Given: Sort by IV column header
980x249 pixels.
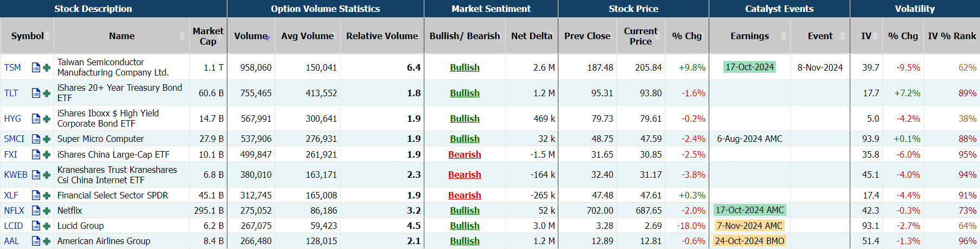Looking at the screenshot, I should pyautogui.click(x=866, y=36).
